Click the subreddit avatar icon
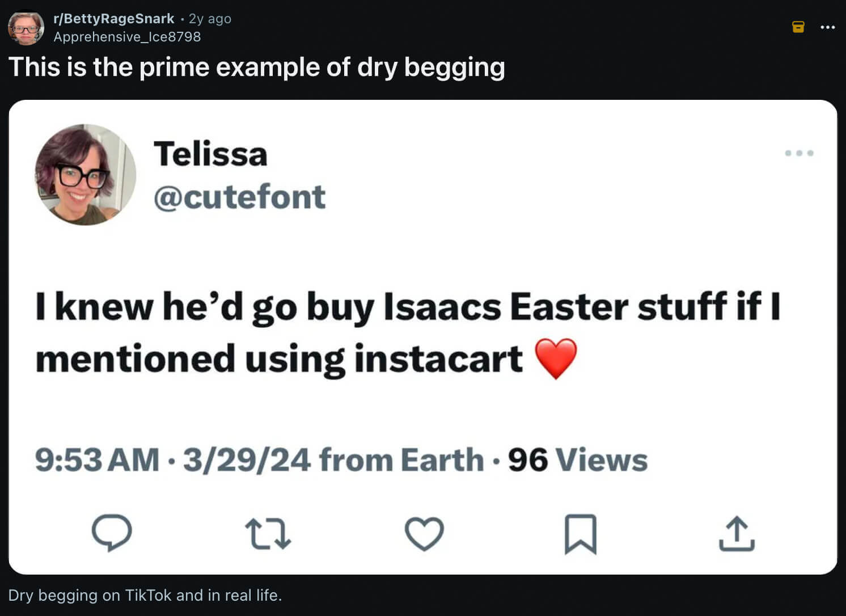Viewport: 846px width, 616px height. (26, 28)
